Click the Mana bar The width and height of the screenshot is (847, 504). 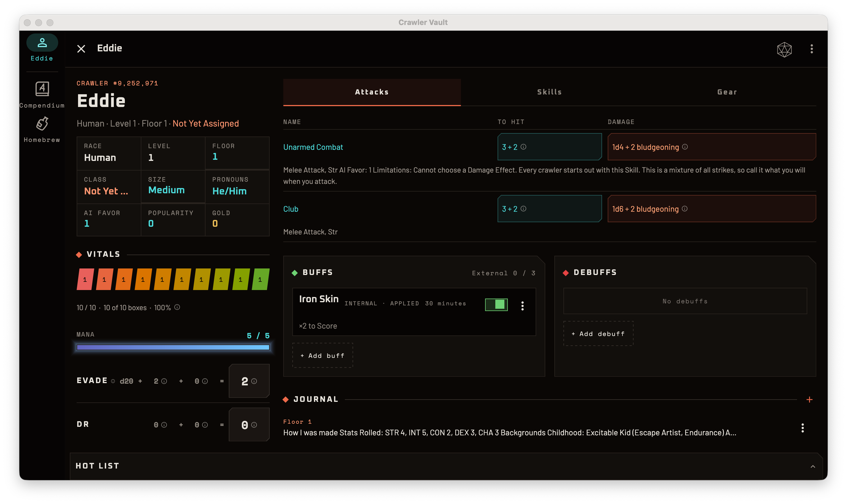[173, 347]
